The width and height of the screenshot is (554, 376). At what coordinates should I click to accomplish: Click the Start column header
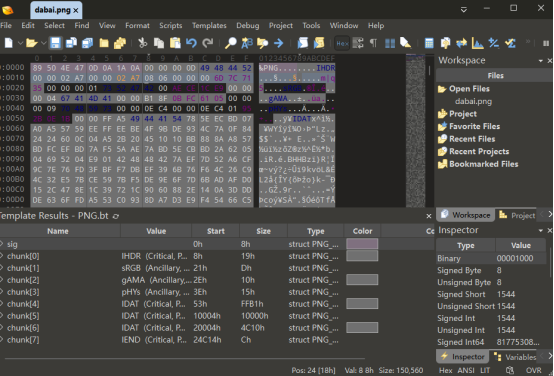coord(216,231)
